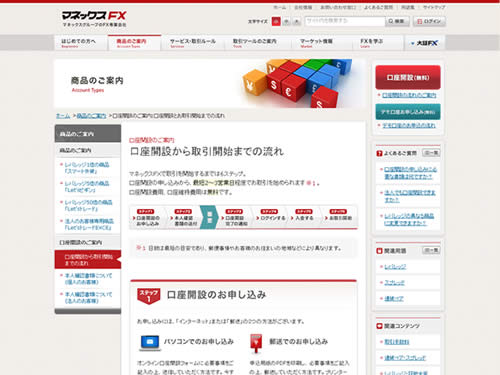The width and height of the screenshot is (500, 375).
Task: Open the サイトマップ link
Action: (x=434, y=7)
